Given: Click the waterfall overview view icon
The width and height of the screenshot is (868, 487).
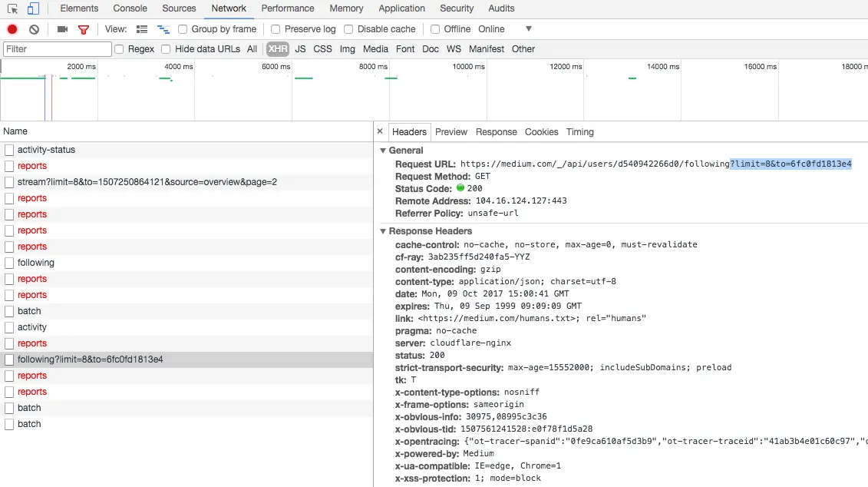Looking at the screenshot, I should 163,29.
